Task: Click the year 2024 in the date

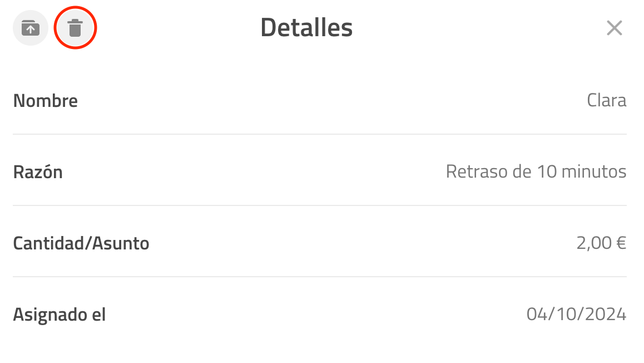Action: click(606, 315)
